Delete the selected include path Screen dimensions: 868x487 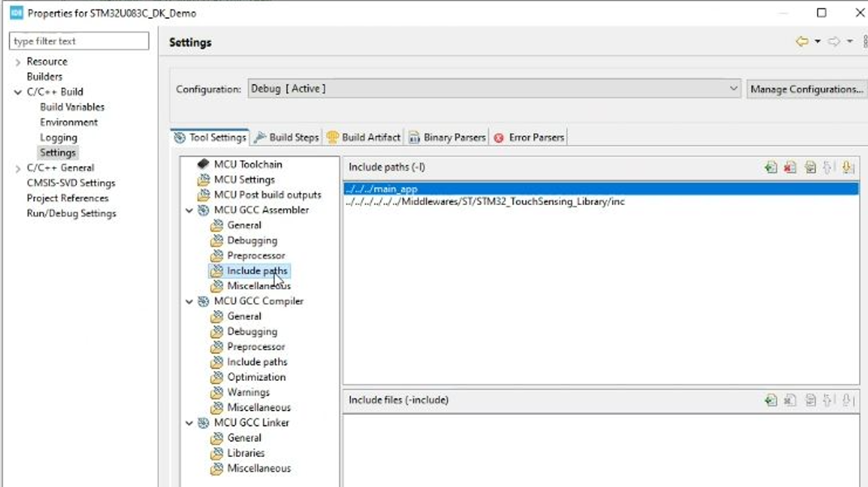tap(790, 167)
